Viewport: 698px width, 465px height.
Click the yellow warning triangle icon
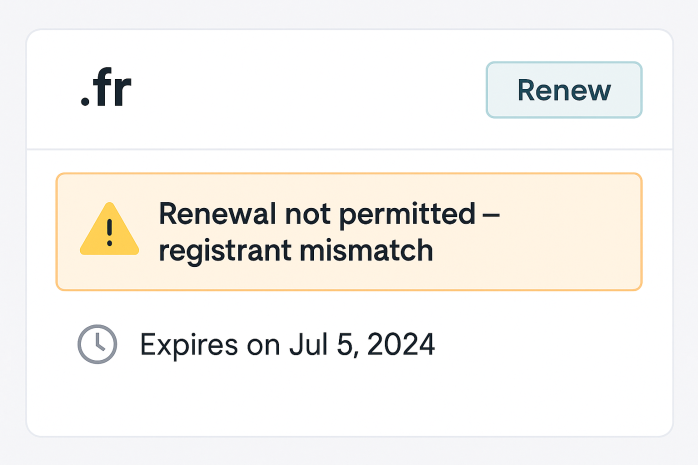coord(110,229)
